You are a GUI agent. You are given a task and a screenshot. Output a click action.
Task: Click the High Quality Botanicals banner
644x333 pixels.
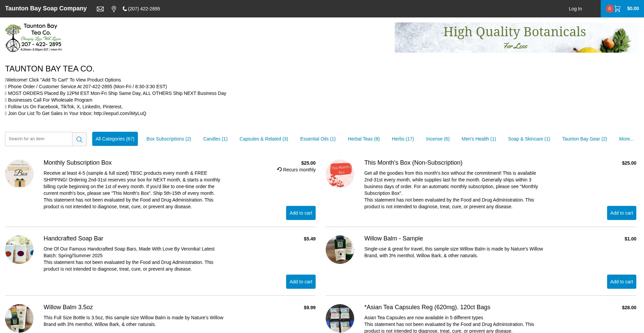coord(517,38)
